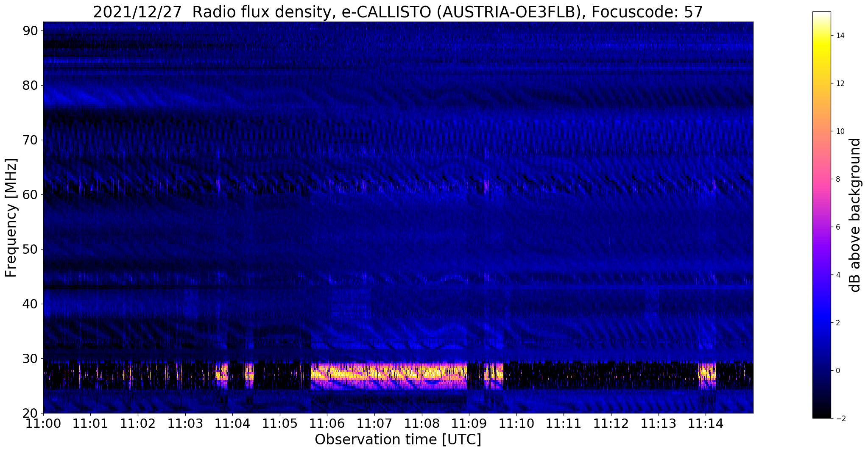Screen dimensions: 868x452
Task: Click the 11:12 time tick label
Action: point(611,423)
